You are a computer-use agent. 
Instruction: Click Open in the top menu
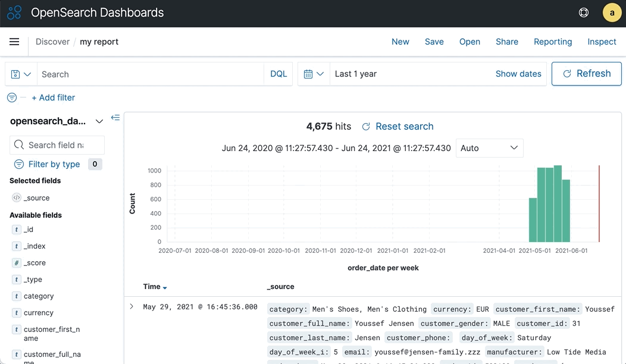click(x=469, y=42)
